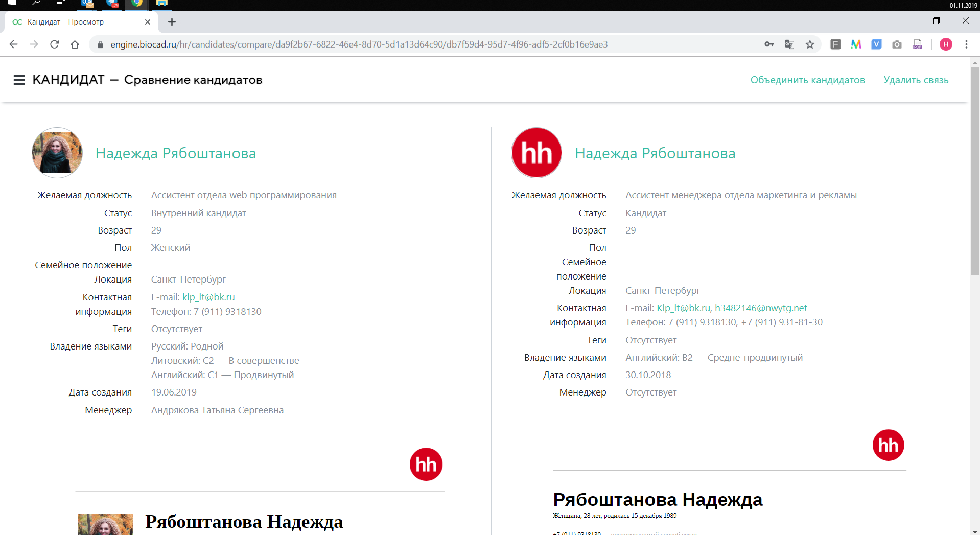Click the Удалить связь link
The width and height of the screenshot is (980, 535).
tap(916, 80)
